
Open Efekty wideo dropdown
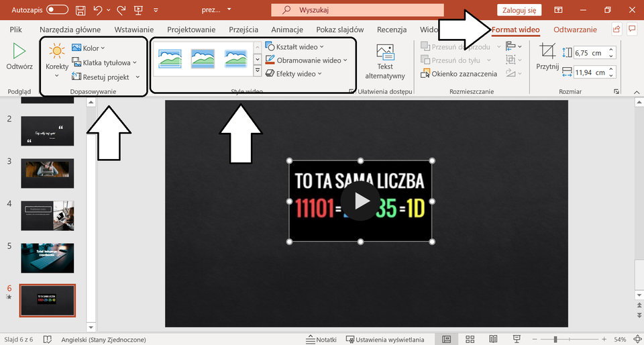pyautogui.click(x=294, y=74)
